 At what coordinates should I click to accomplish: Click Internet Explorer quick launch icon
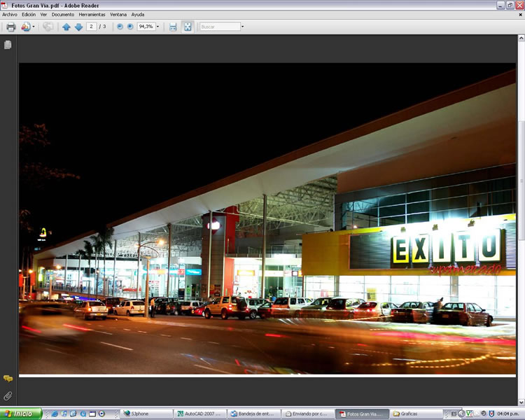(x=55, y=414)
